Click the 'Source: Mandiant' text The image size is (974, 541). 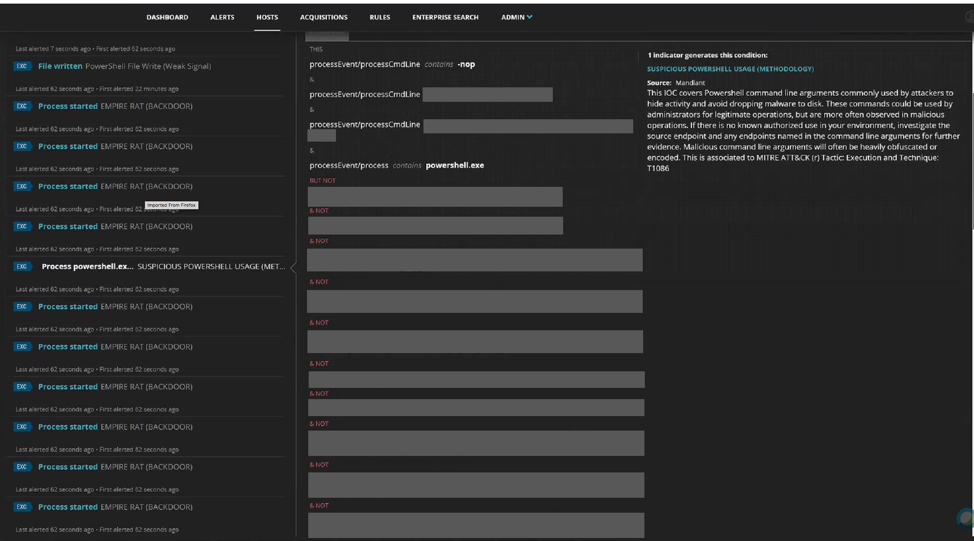(x=676, y=83)
